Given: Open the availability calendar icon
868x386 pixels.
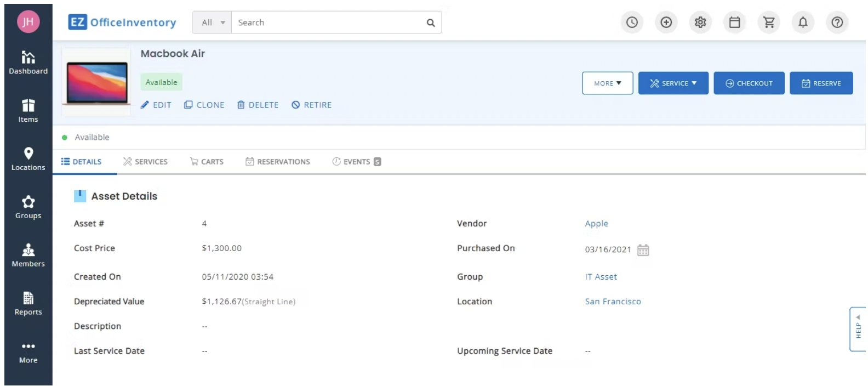Looking at the screenshot, I should coord(734,22).
